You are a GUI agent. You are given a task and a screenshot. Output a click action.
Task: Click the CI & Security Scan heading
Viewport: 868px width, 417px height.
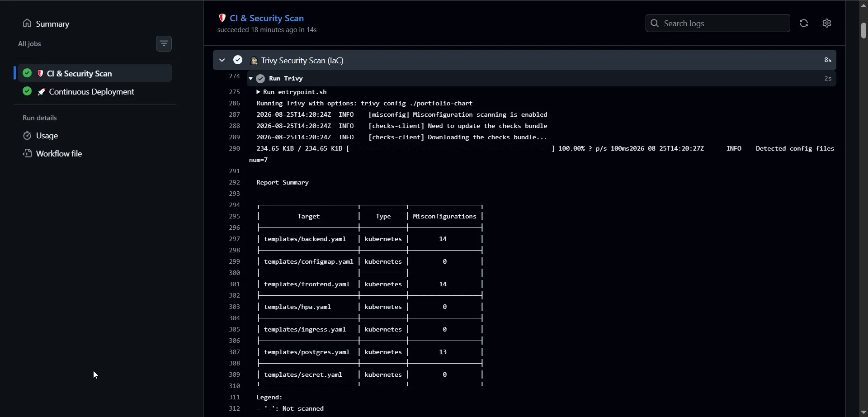[x=267, y=18]
